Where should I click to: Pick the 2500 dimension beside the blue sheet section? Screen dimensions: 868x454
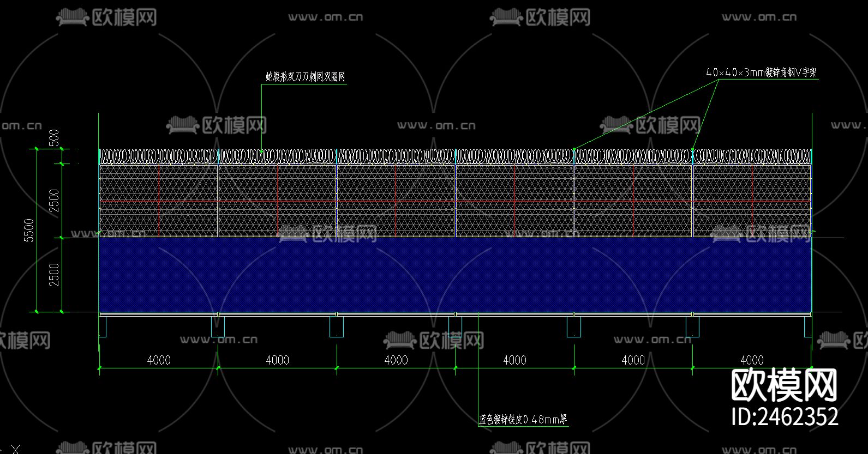tap(53, 275)
